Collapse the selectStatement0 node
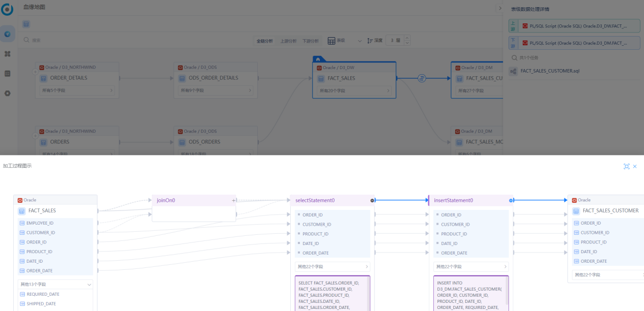Viewport: 644px width, 311px height. [x=372, y=200]
